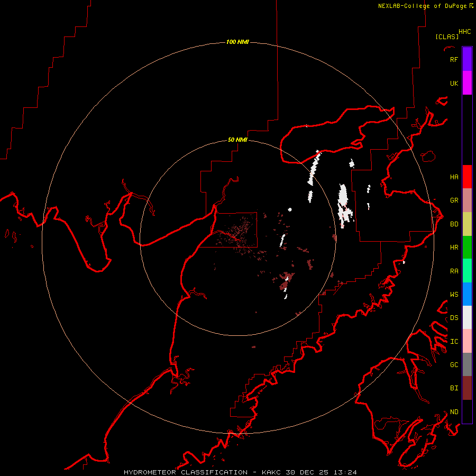Viewport: 476px width, 476px height.
Task: Pick the RA light-green legend swatch
Action: click(x=467, y=271)
